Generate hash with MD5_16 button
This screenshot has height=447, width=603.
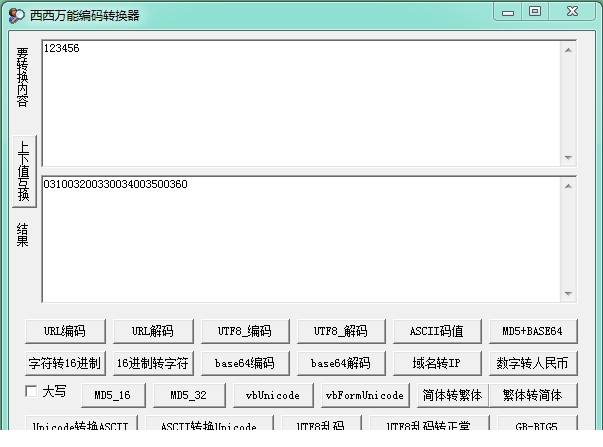[113, 395]
